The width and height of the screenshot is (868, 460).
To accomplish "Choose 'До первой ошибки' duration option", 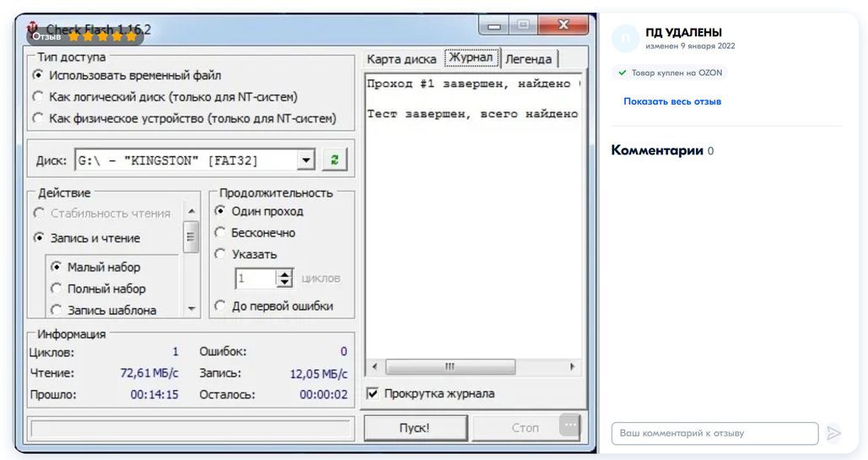I will point(220,306).
